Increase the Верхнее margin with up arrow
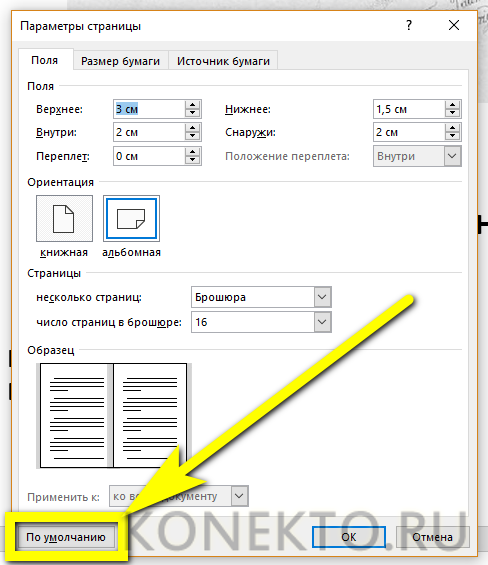The image size is (488, 565). coord(192,105)
